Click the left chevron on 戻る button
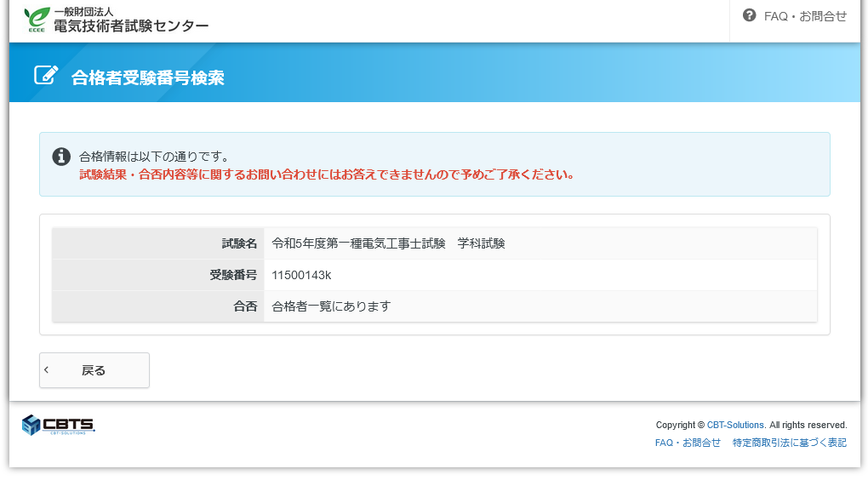868x486 pixels. (x=47, y=370)
